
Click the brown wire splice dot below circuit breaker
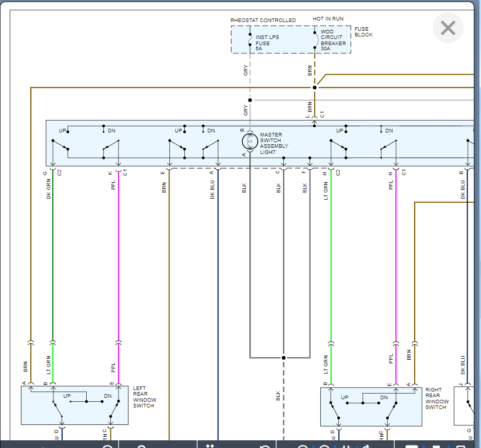click(x=315, y=88)
